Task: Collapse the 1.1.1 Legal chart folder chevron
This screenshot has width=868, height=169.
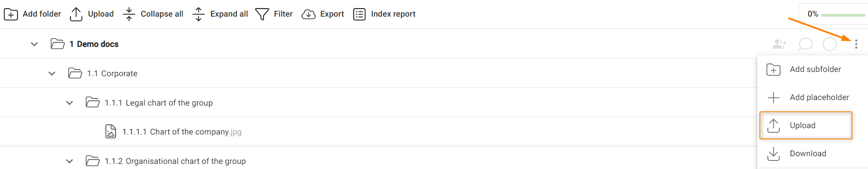Action: click(x=70, y=103)
